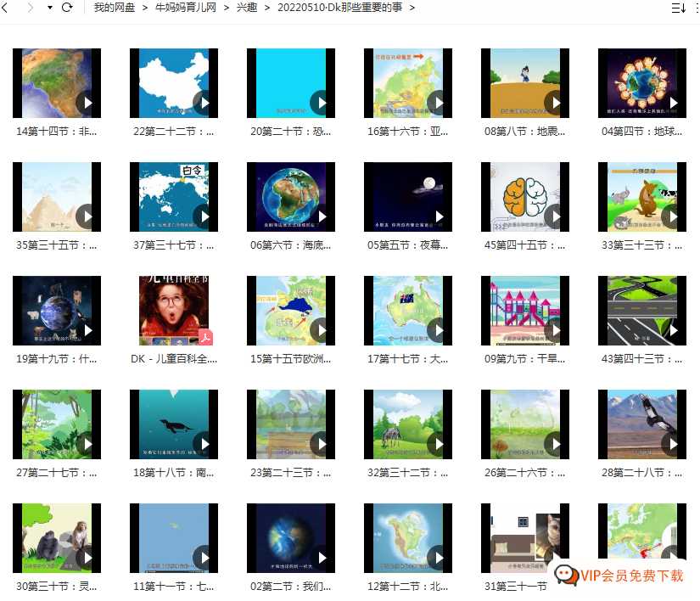This screenshot has height=601, width=700.
Task: Select file name 06第六节：海底...
Action: point(291,245)
